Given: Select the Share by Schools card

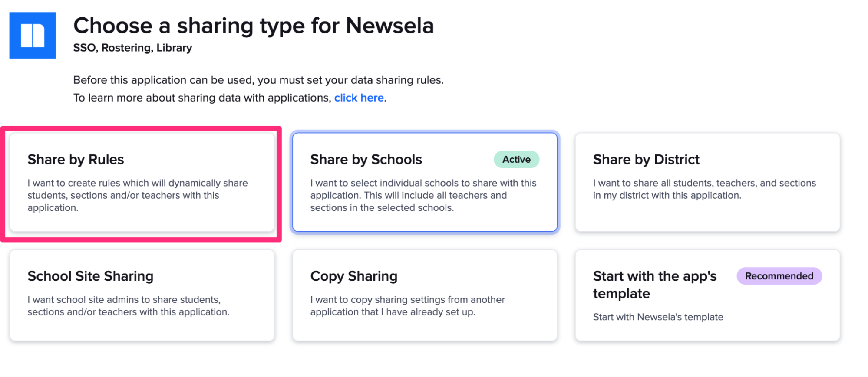Looking at the screenshot, I should pyautogui.click(x=425, y=183).
